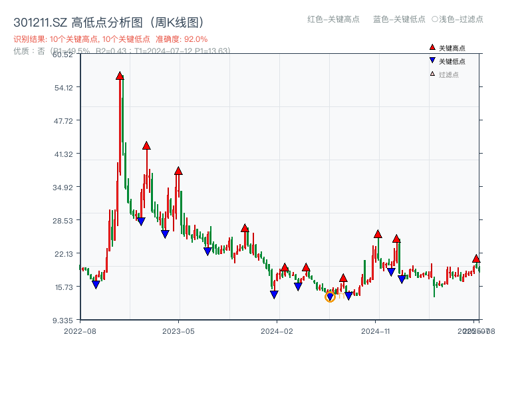Click the blue low-point triangle near 2022-08

point(97,285)
